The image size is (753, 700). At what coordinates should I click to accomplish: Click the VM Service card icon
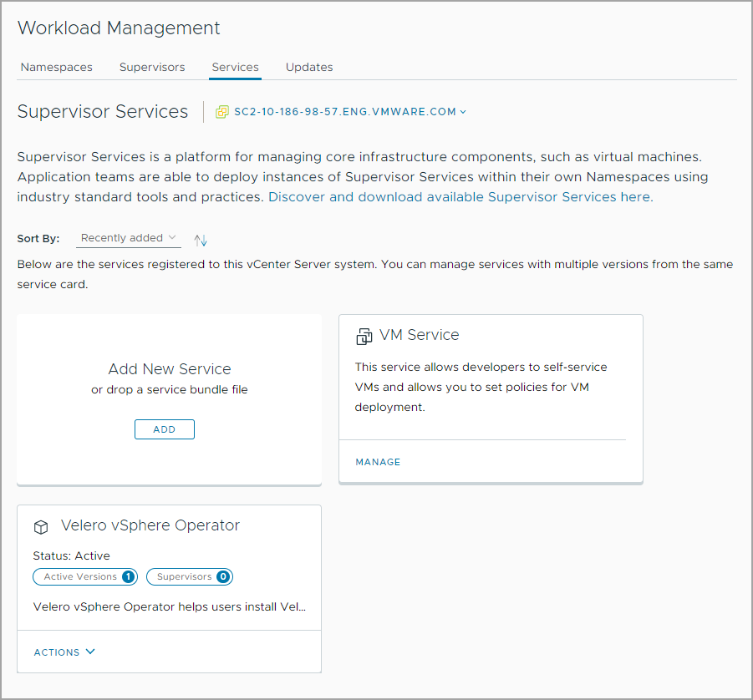[364, 336]
